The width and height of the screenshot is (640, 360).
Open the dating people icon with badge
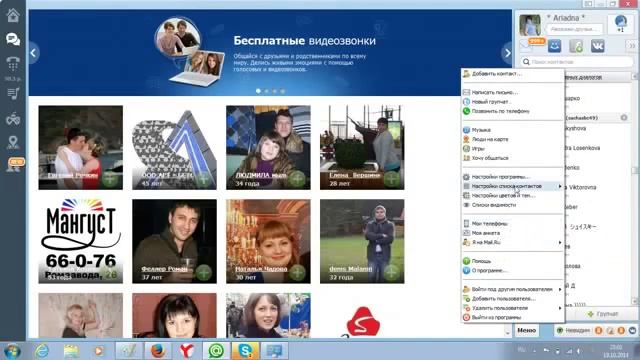pos(13,165)
